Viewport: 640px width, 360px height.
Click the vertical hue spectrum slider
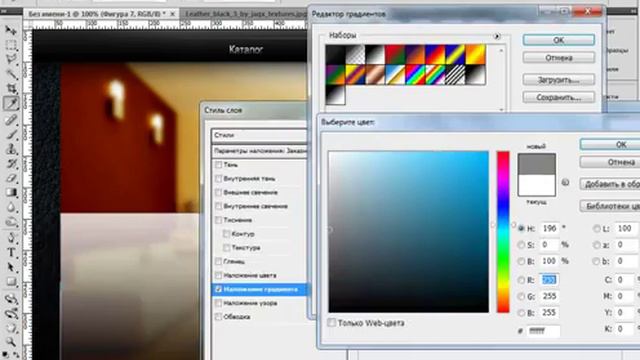click(x=503, y=232)
